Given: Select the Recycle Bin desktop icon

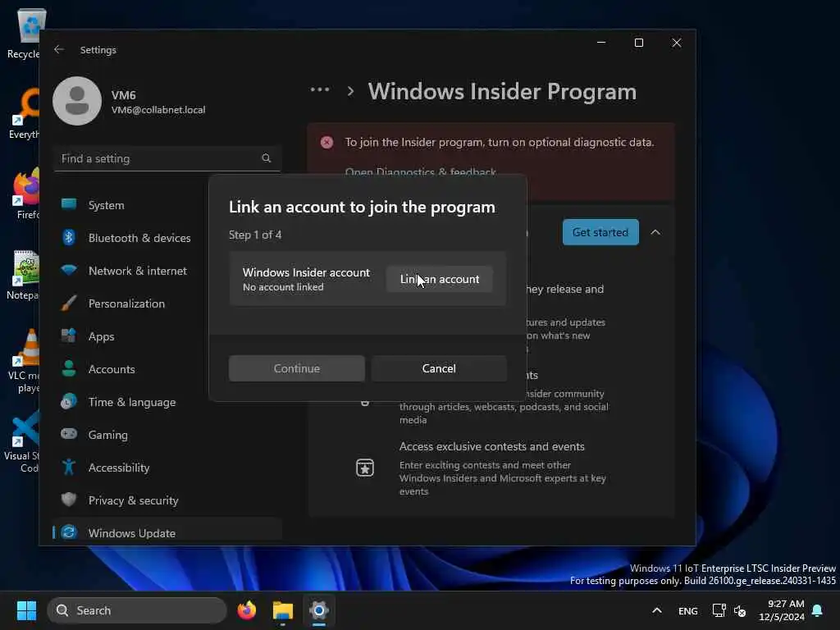Looking at the screenshot, I should point(24,34).
